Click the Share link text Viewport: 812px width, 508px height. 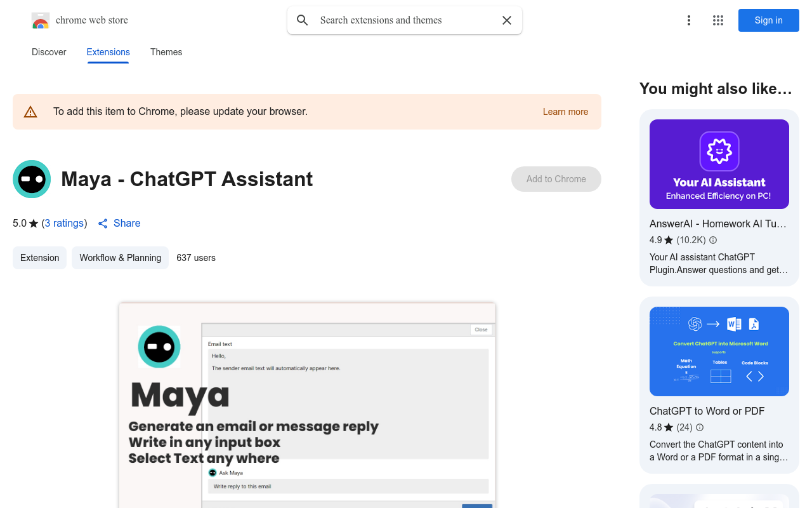click(x=127, y=223)
